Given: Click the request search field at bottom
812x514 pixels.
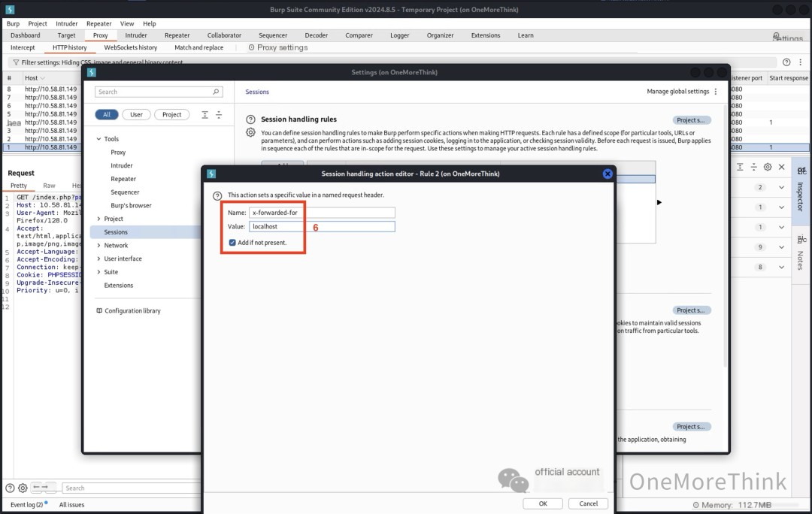Looking at the screenshot, I should click(132, 488).
